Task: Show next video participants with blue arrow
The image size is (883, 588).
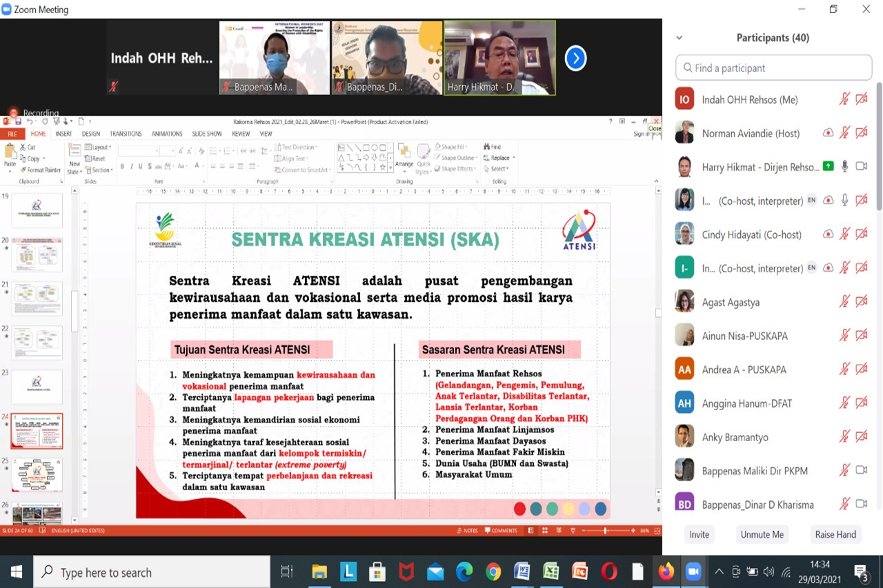Action: coord(576,58)
